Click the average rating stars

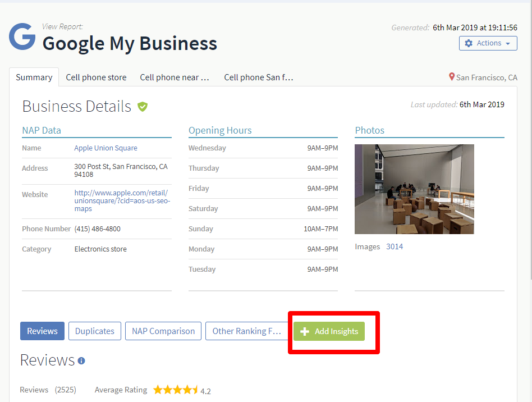click(x=176, y=390)
